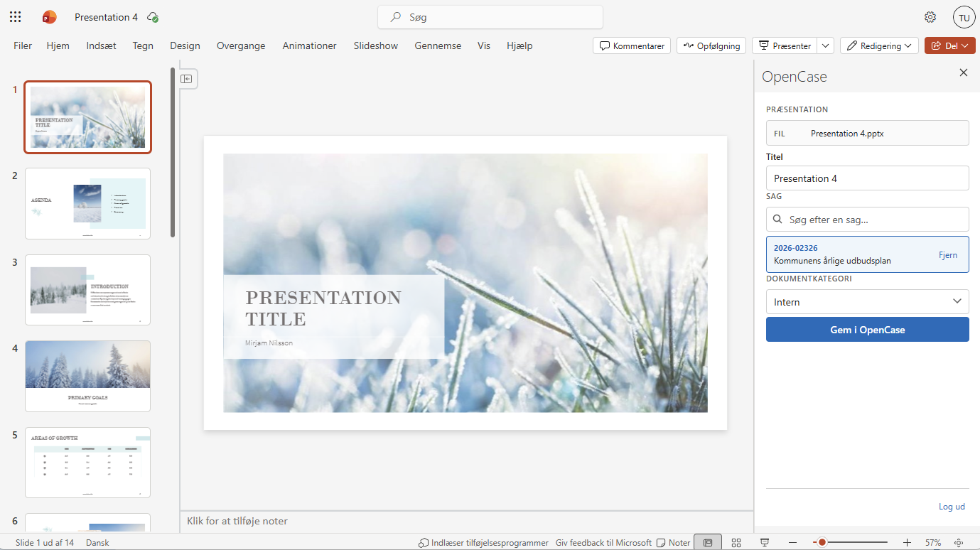980x550 pixels.
Task: Expand Præsenter dropdown arrow
Action: pos(825,45)
